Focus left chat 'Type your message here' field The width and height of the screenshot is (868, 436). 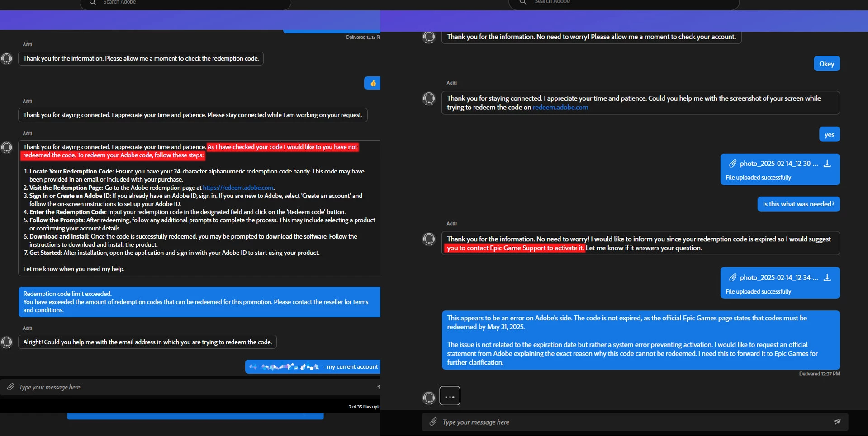click(x=190, y=387)
